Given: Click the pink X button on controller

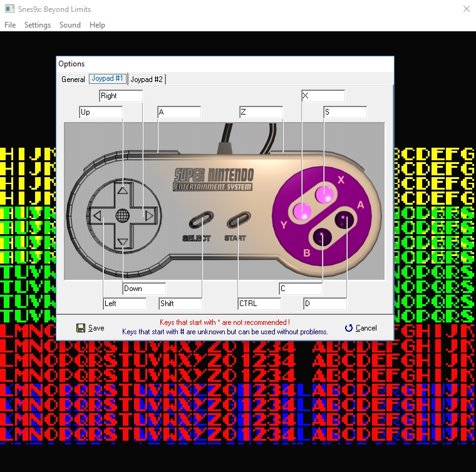Looking at the screenshot, I should pos(324,195).
